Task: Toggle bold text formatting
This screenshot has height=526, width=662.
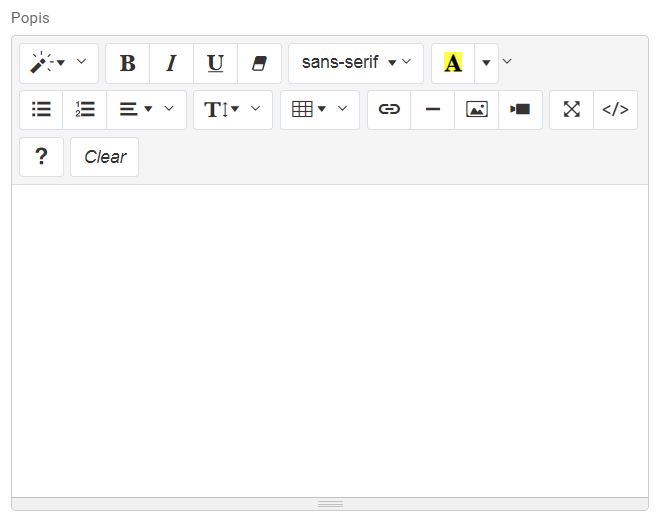Action: click(127, 63)
